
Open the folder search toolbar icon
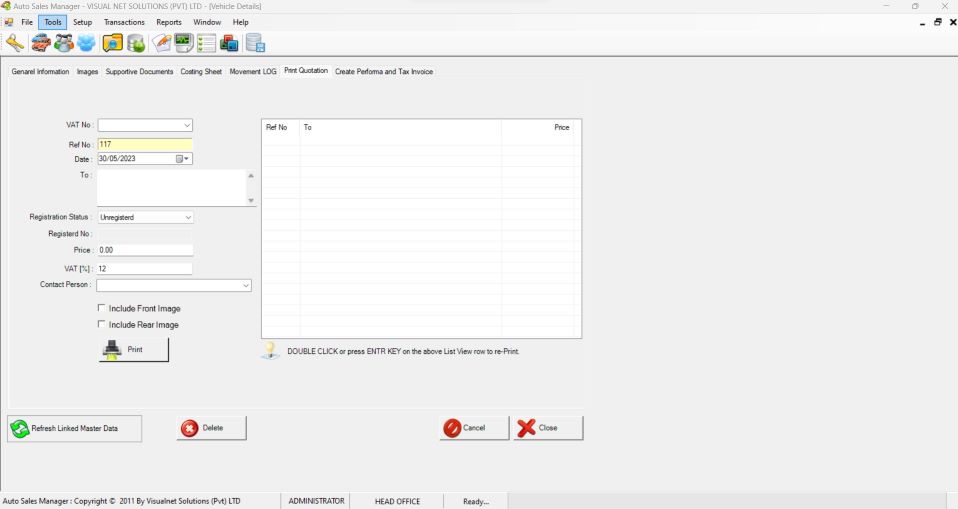[x=112, y=43]
